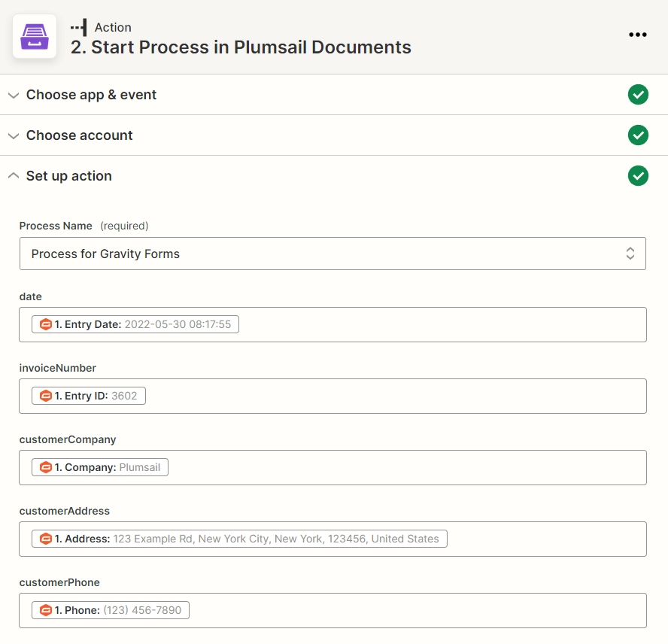This screenshot has height=644, width=668.
Task: Click the invoiceNumber field label
Action: [x=57, y=368]
